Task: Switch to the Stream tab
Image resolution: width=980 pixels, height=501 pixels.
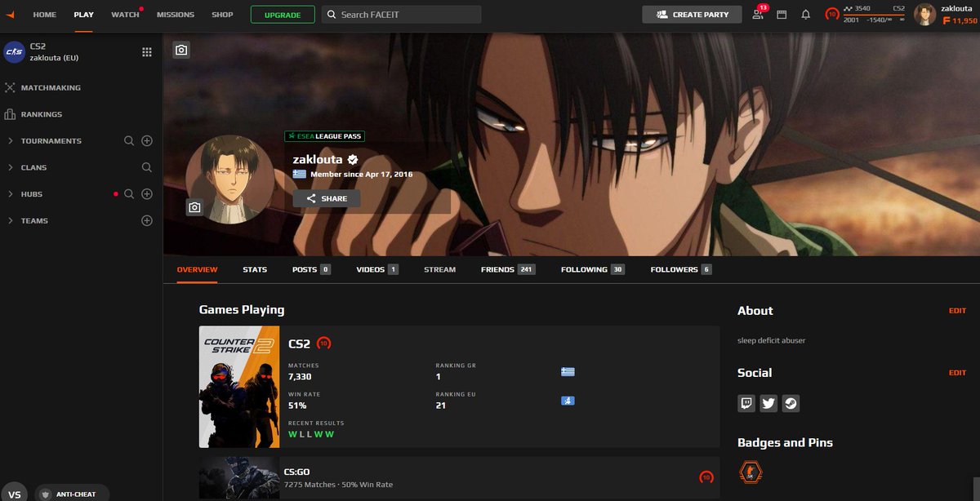Action: (x=439, y=269)
